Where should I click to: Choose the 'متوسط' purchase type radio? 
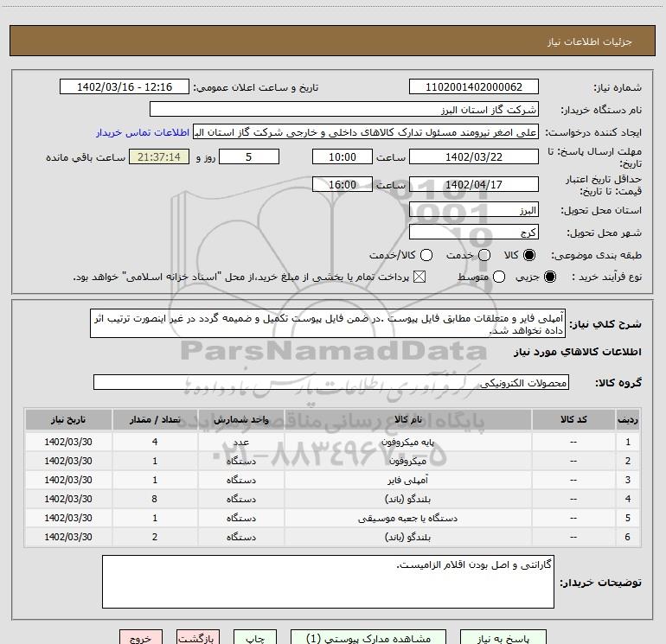click(x=483, y=277)
